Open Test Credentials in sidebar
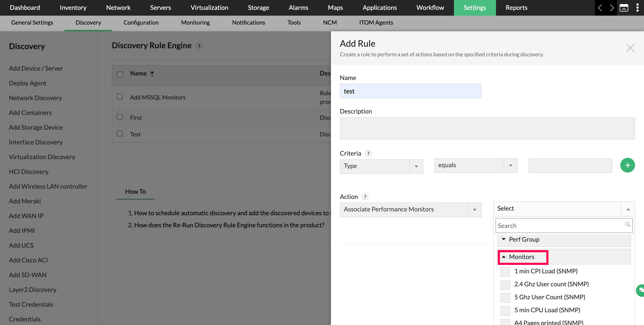Viewport: 644px width, 325px height. pyautogui.click(x=31, y=304)
